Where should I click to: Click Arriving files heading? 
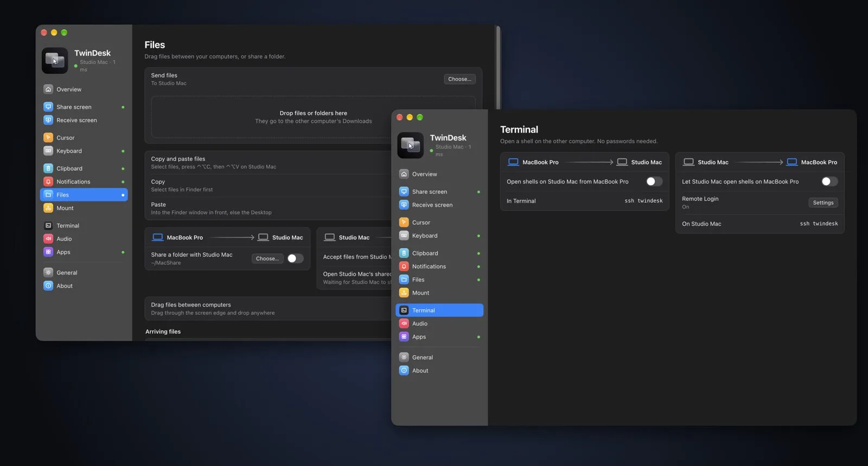coord(163,331)
